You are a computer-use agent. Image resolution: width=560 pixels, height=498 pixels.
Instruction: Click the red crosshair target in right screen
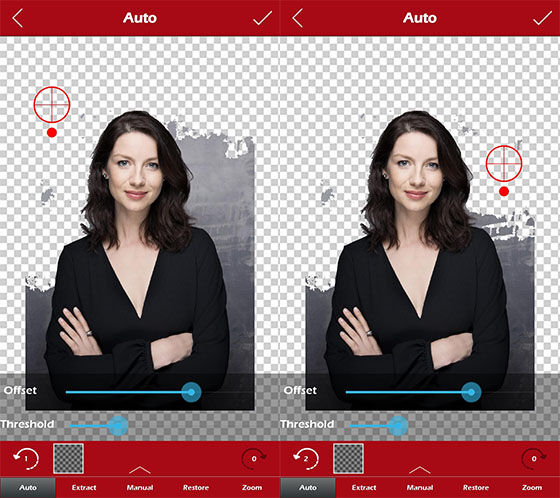click(x=504, y=163)
